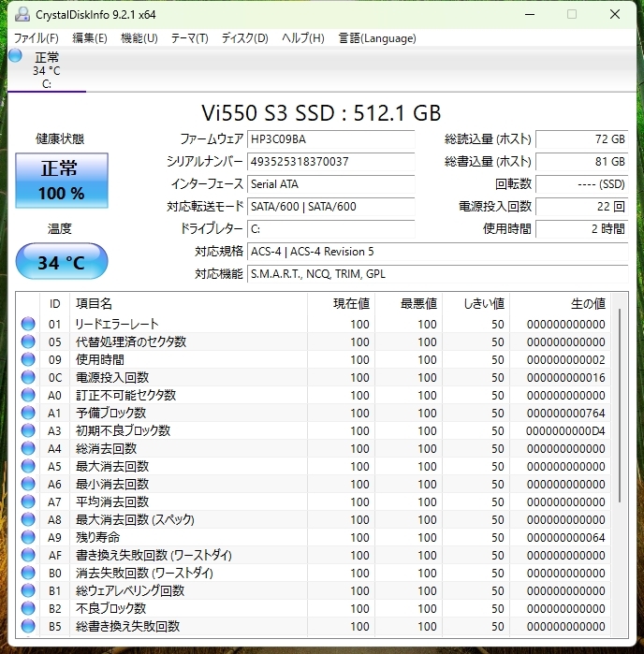Click status orb for 09 使用時間 row

click(x=28, y=359)
